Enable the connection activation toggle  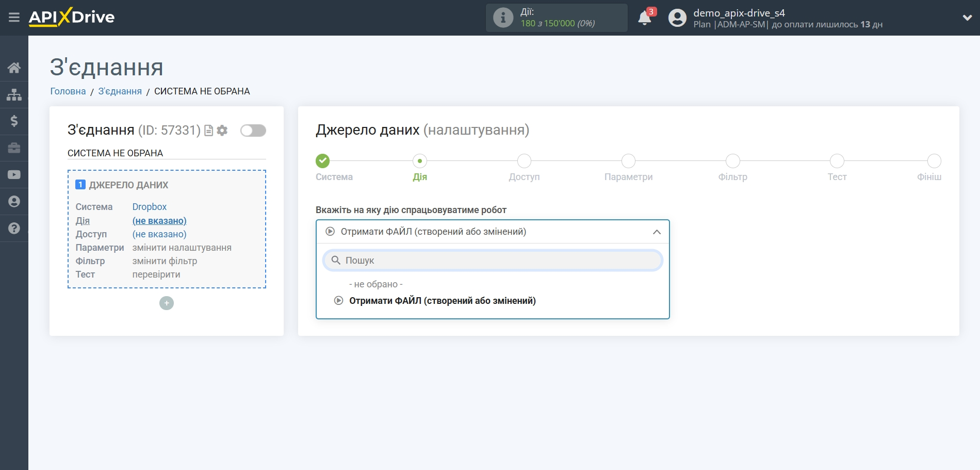point(252,131)
